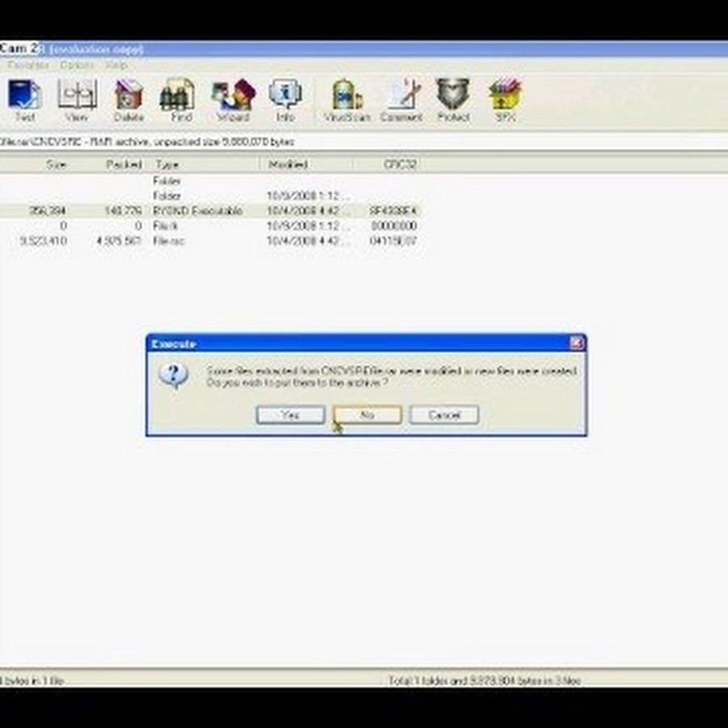The image size is (728, 728).
Task: Create SFX archive with the SFX icon
Action: (x=505, y=100)
